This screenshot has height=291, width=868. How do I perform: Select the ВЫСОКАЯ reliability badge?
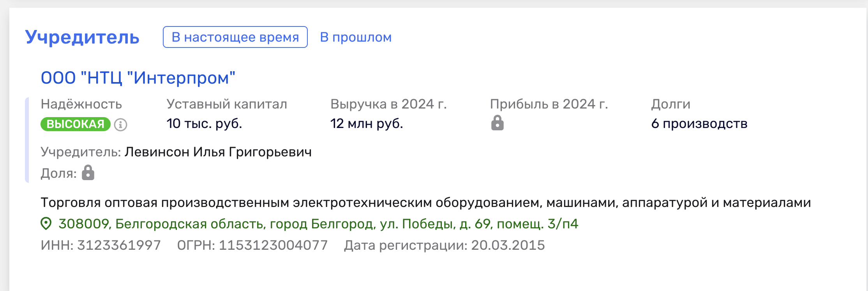75,124
